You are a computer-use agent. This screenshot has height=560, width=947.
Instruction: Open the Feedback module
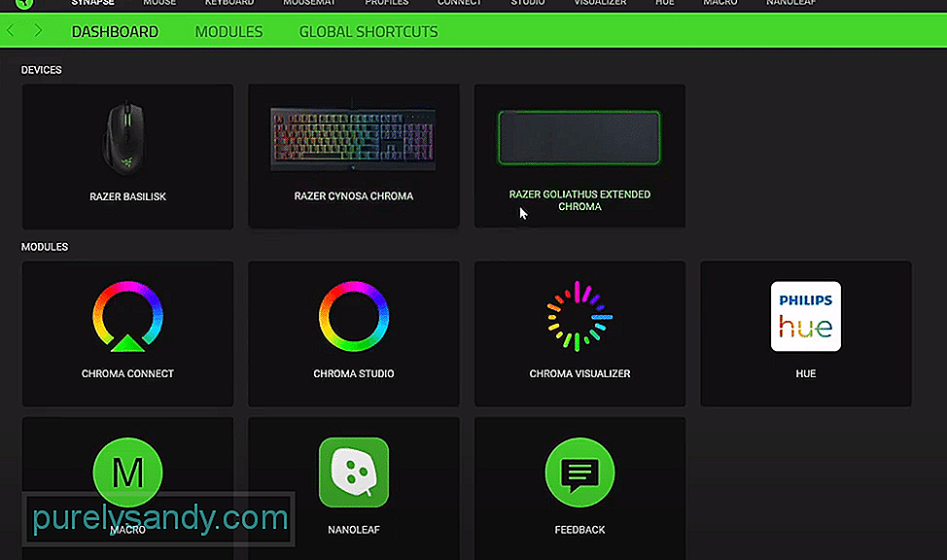click(x=579, y=488)
